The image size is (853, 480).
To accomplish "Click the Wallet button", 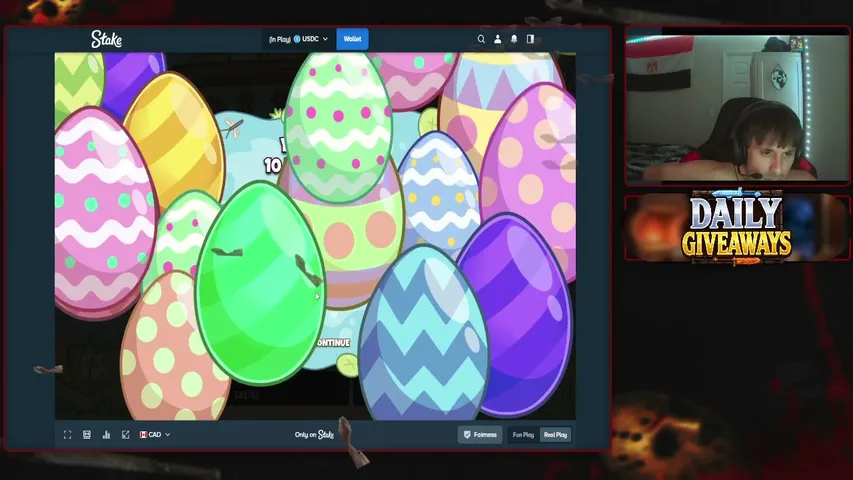I will click(x=352, y=39).
